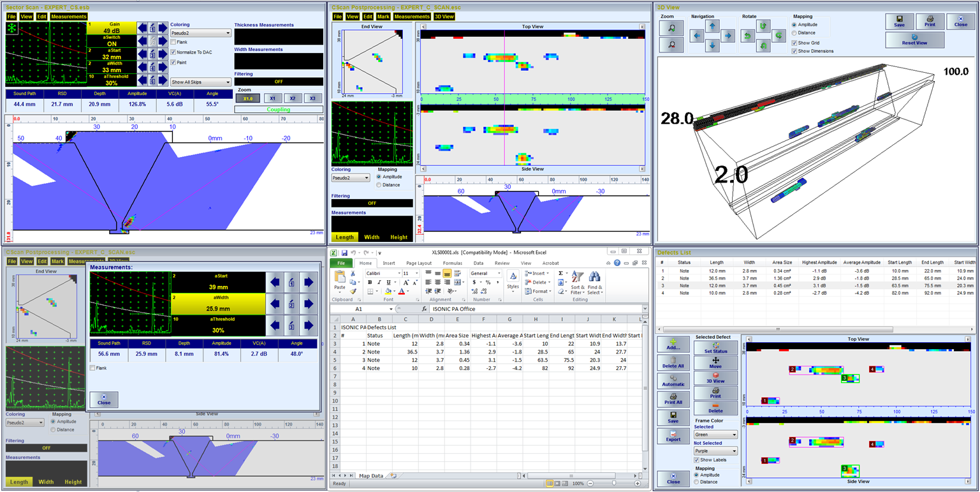Open Measurements menu in Sector Scan
Viewport: 980px width, 492px height.
[68, 17]
